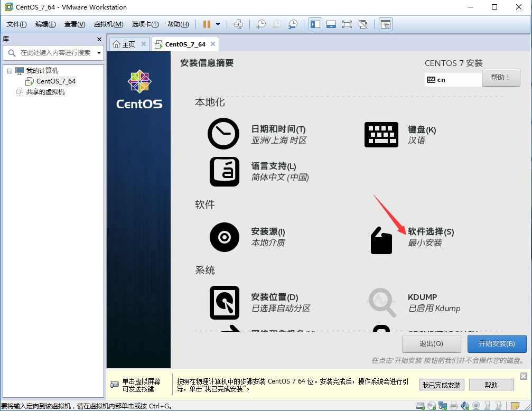532x411 pixels.
Task: Open the library search dropdown arrow
Action: pos(99,53)
